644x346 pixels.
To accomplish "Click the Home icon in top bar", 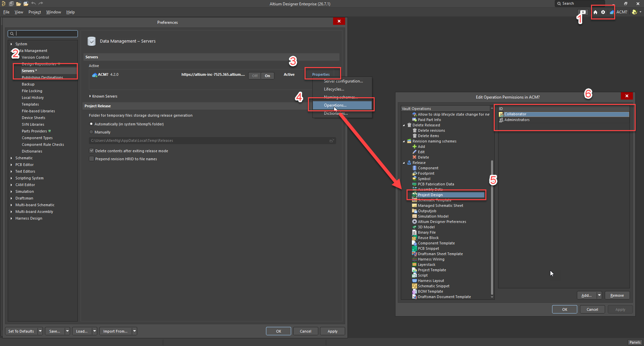I will coord(595,12).
